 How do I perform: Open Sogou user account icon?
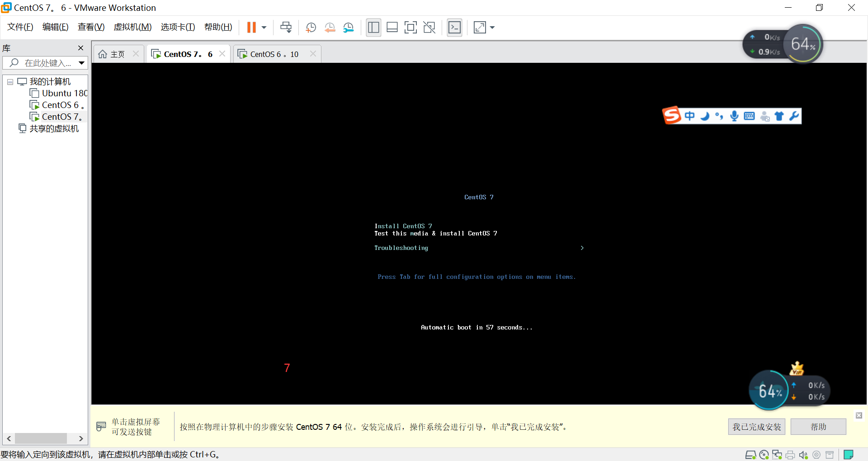(x=765, y=117)
